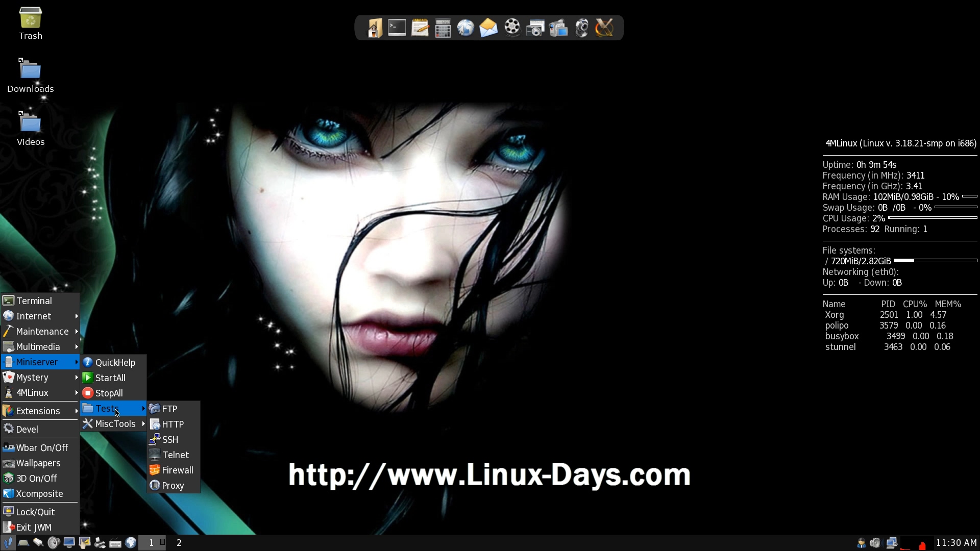Switch to virtual desktop 2
Viewport: 980px width, 551px height.
click(179, 543)
